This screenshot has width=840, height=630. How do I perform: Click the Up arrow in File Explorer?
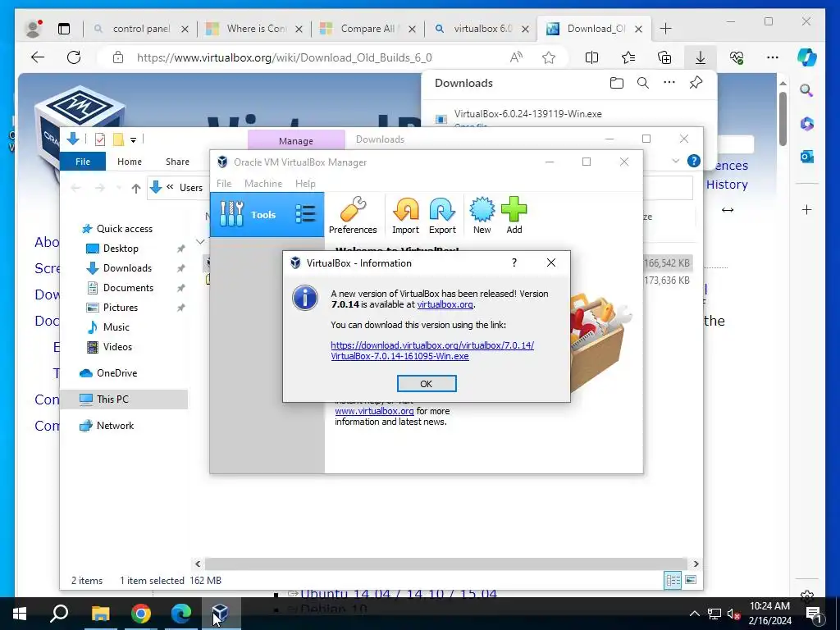[x=136, y=188]
